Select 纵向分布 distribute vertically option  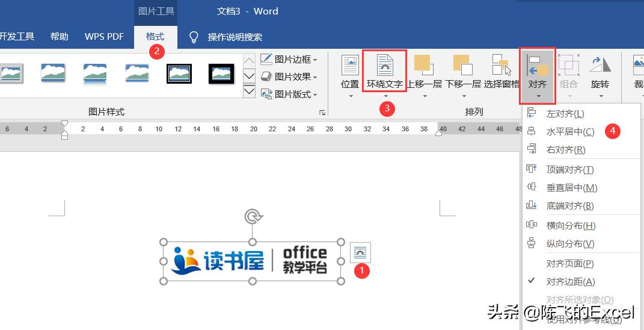pyautogui.click(x=581, y=244)
